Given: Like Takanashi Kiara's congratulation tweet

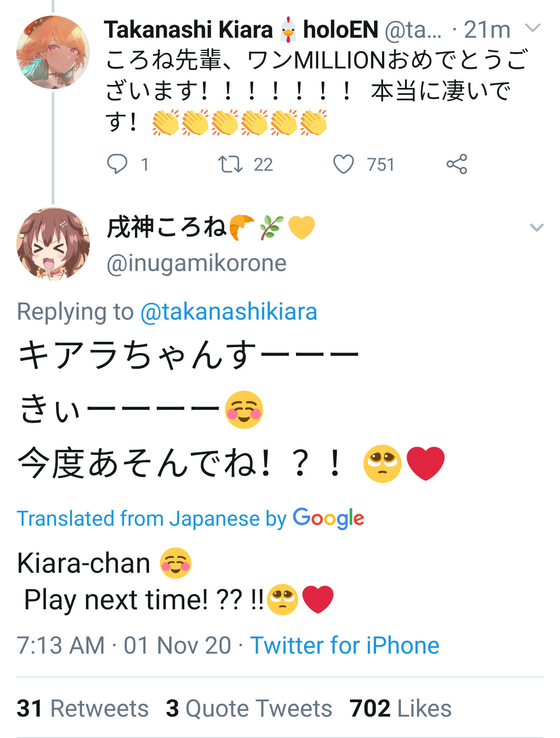Looking at the screenshot, I should 344,164.
